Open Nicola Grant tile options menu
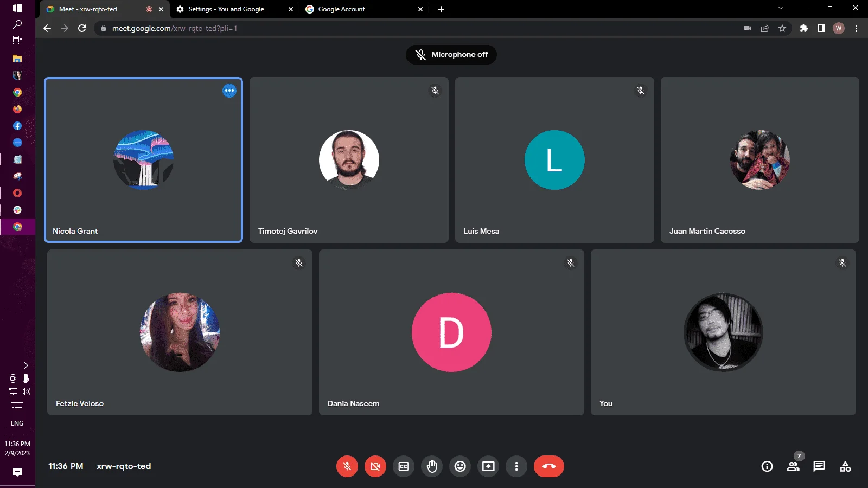 (x=229, y=91)
